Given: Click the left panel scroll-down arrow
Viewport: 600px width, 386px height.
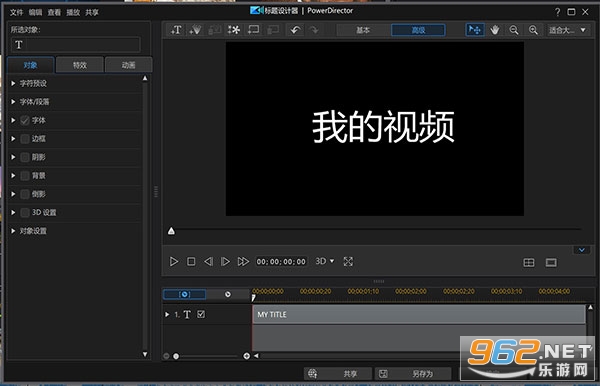Looking at the screenshot, I should [145, 354].
